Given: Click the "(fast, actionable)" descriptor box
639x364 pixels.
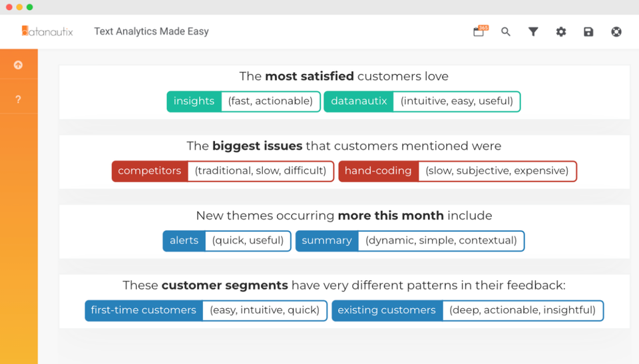Looking at the screenshot, I should point(270,101).
